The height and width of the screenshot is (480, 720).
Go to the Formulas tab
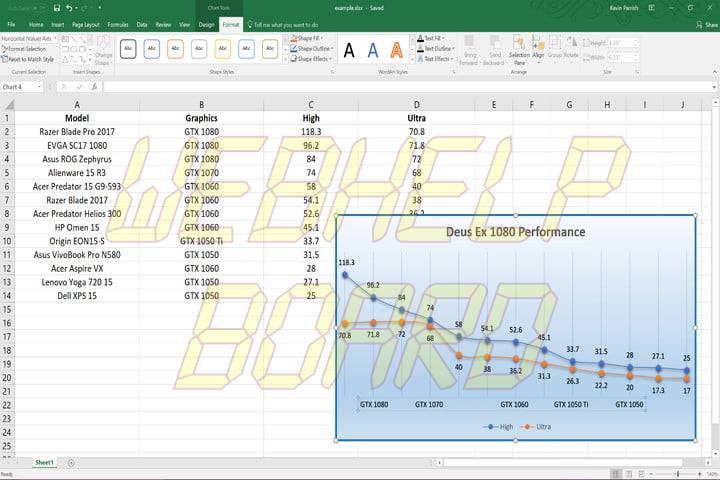[118, 24]
